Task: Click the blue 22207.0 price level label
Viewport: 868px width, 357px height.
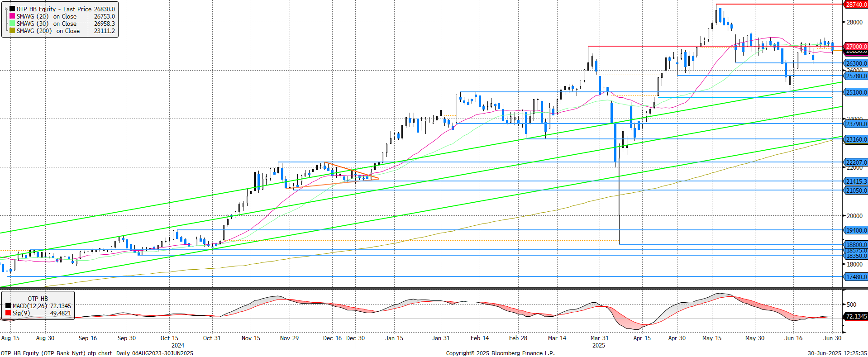Action: pyautogui.click(x=856, y=162)
